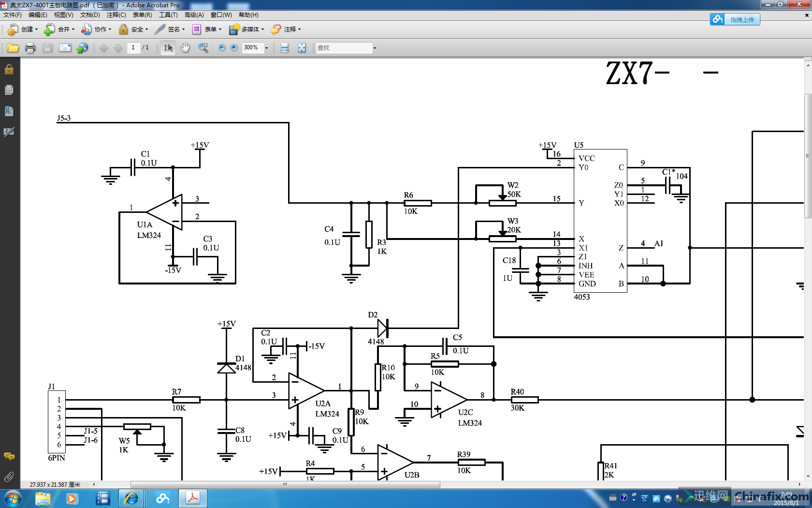This screenshot has height=508, width=812.
Task: Click the zoom in plus icon
Action: (234, 48)
